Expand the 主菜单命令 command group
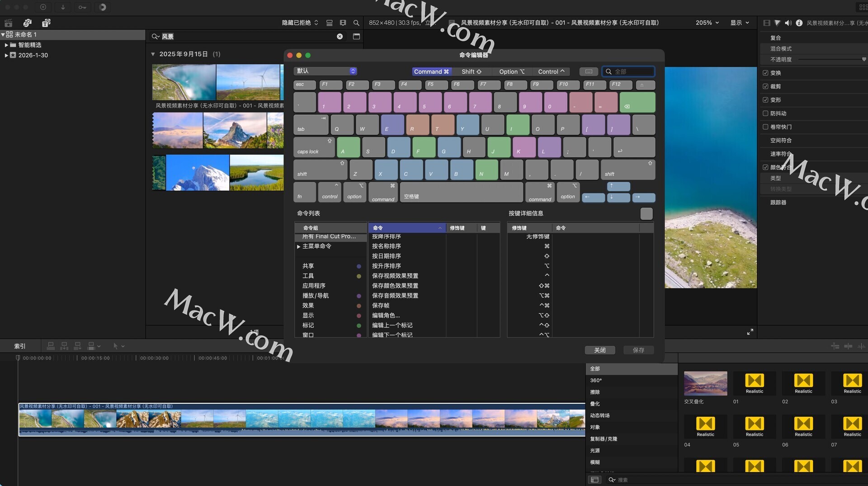Image resolution: width=868 pixels, height=486 pixels. click(298, 246)
